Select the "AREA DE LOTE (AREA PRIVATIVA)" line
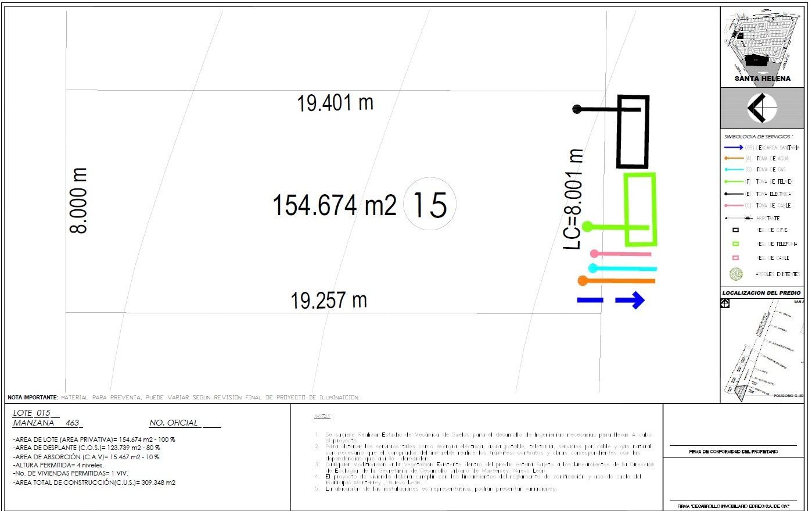 click(94, 439)
